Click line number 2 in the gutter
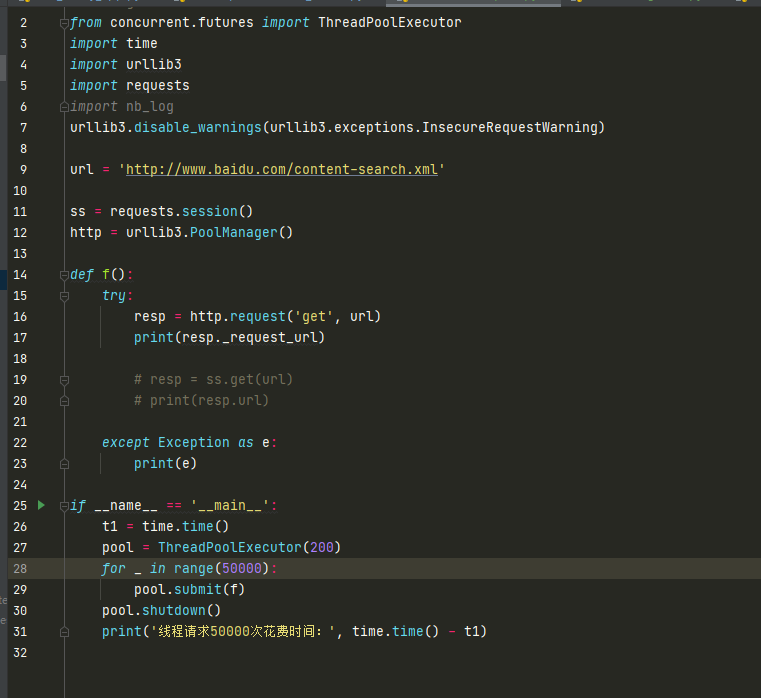Viewport: 761px width, 698px height. (x=23, y=22)
